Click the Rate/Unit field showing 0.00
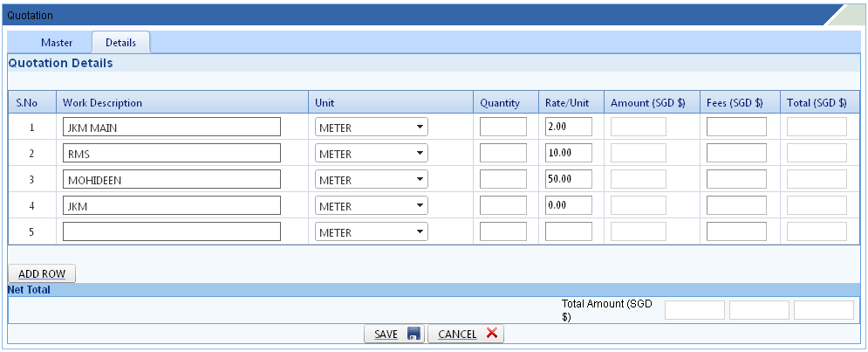The height and width of the screenshot is (352, 868). (x=569, y=205)
